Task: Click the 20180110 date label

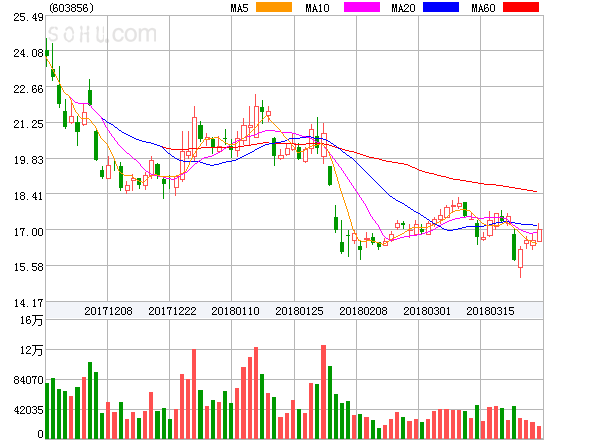Action: pyautogui.click(x=235, y=311)
